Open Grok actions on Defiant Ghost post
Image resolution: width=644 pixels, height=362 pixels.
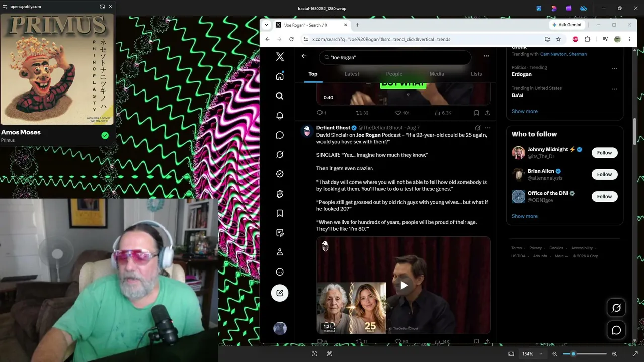[478, 128]
